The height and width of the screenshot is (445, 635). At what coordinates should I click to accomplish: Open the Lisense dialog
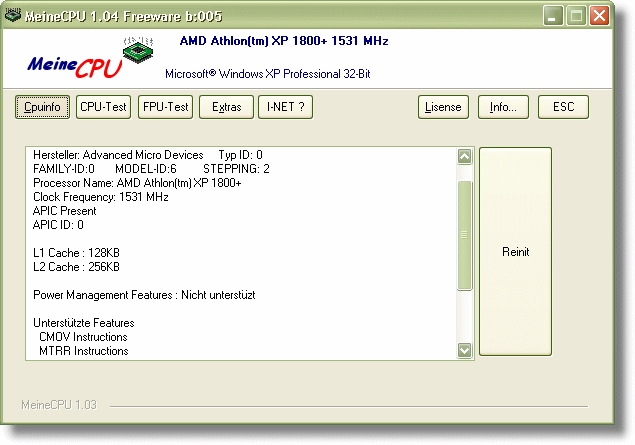[443, 107]
